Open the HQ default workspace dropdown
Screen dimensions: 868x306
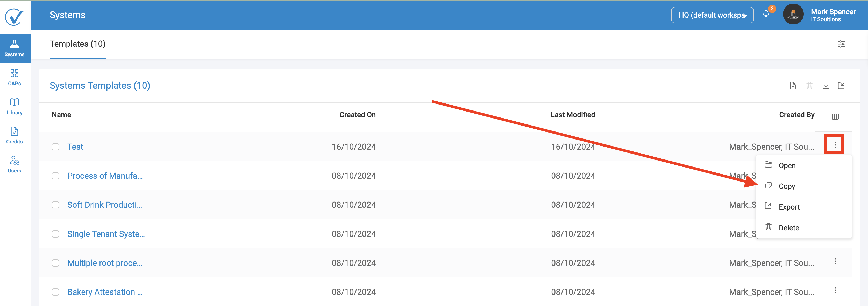pos(712,15)
